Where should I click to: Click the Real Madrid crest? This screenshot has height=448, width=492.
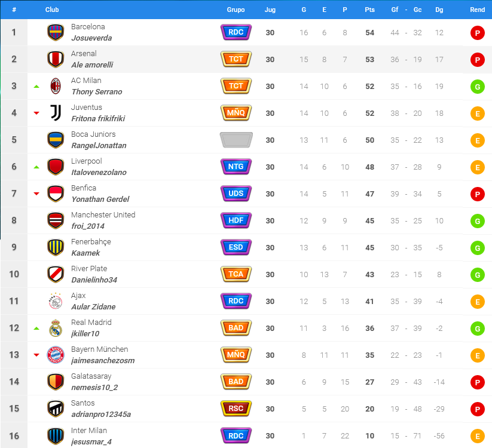56,328
